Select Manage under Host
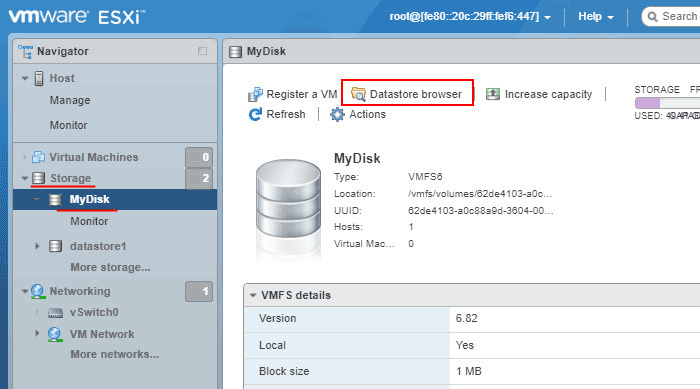 [70, 100]
